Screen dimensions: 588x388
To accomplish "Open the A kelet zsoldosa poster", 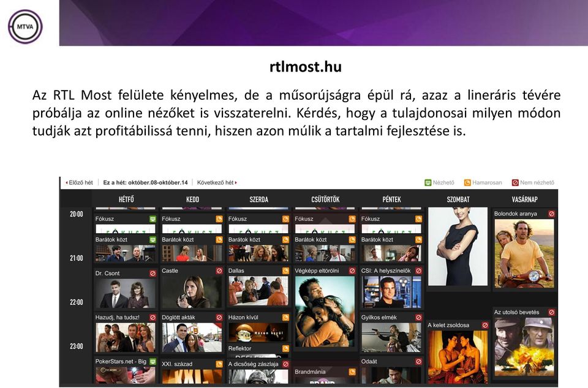I will (x=458, y=357).
